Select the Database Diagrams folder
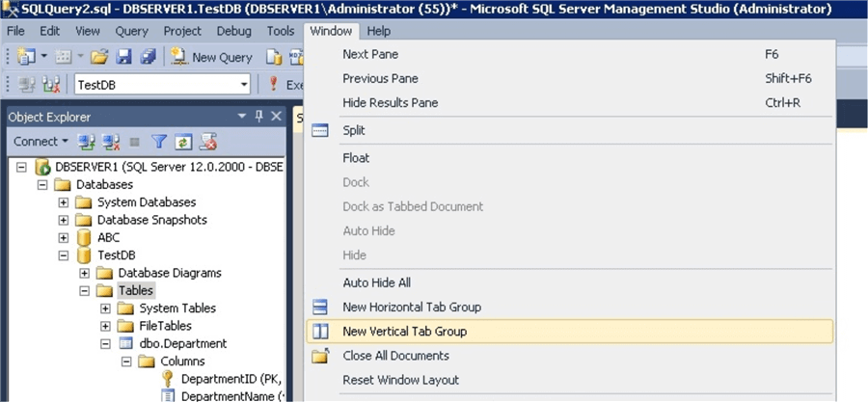 170,273
